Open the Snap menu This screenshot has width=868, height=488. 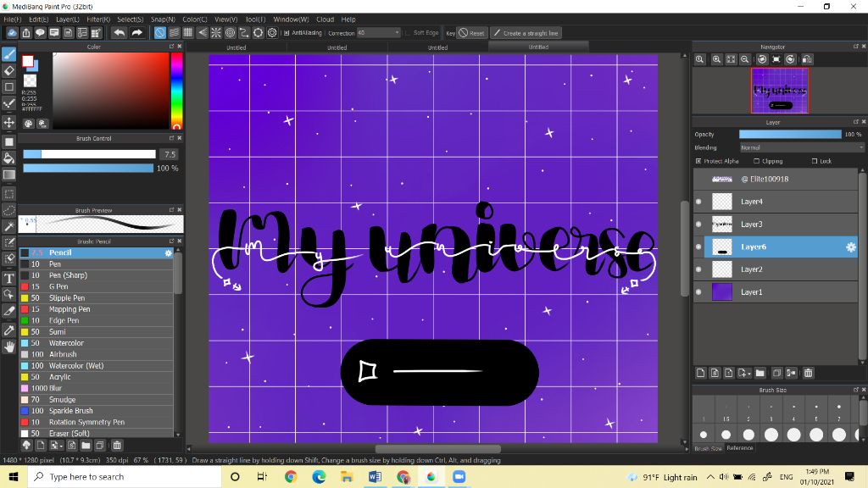pos(163,19)
